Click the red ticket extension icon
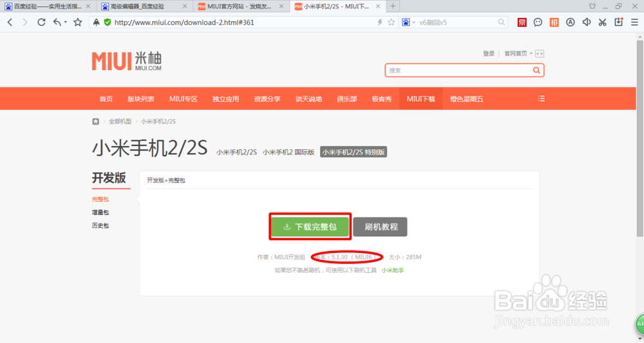The image size is (644, 343). pyautogui.click(x=522, y=22)
